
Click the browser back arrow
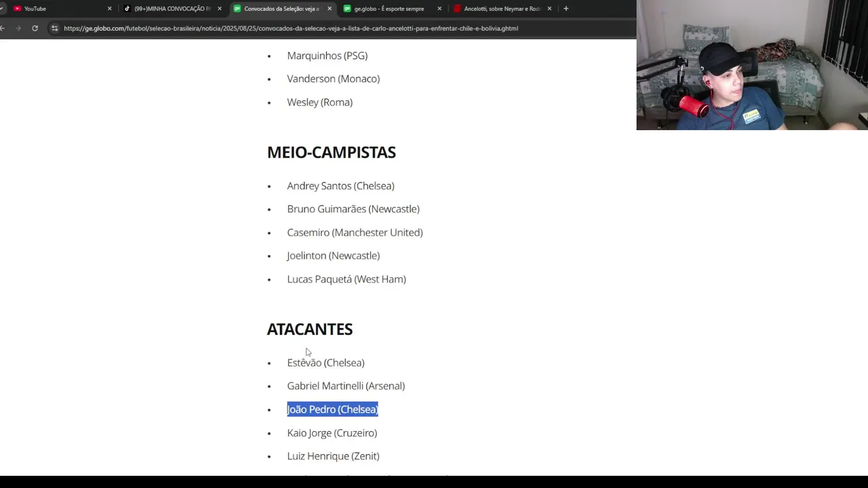click(3, 28)
